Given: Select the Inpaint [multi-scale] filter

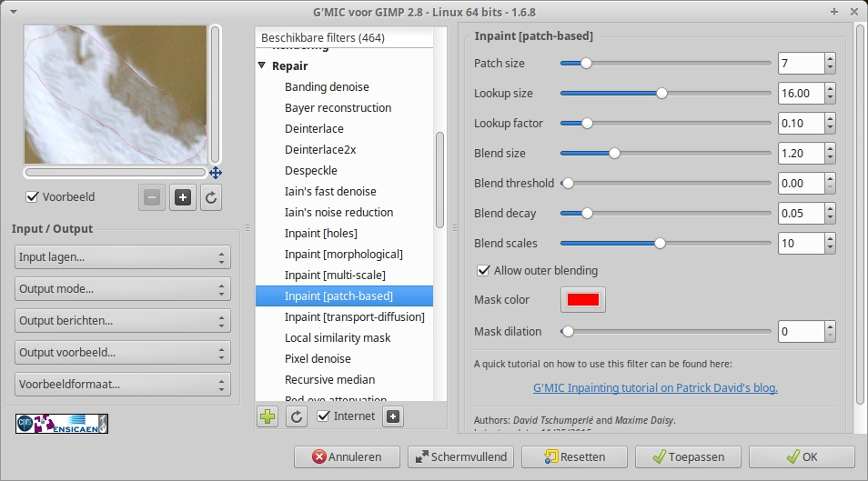Looking at the screenshot, I should coord(335,276).
